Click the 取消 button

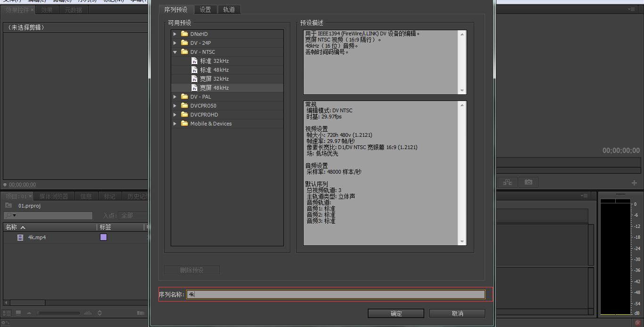457,313
